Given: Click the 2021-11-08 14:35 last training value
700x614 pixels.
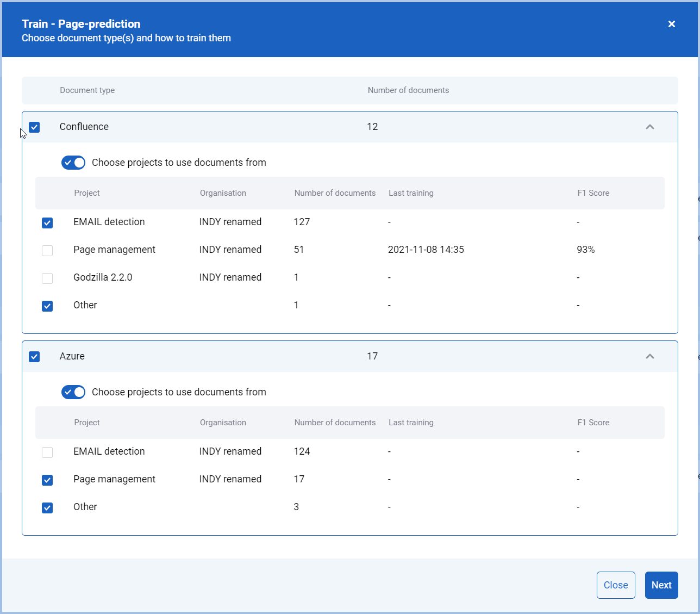Looking at the screenshot, I should [426, 250].
